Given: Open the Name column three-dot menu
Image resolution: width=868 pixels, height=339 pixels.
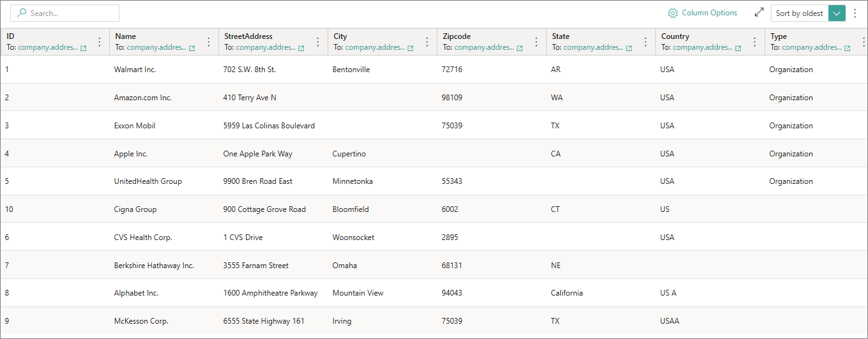Looking at the screenshot, I should (x=208, y=42).
